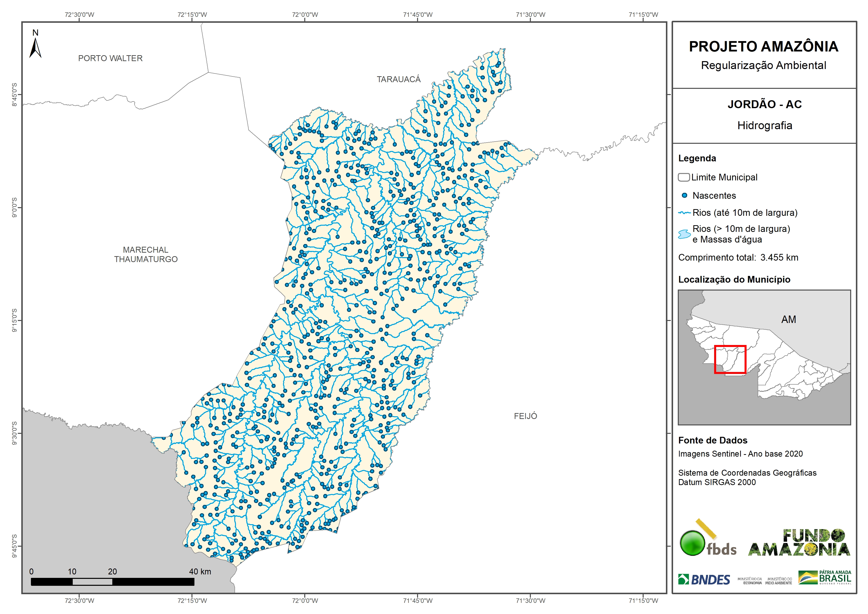Screen dimensions: 868x614
Task: Click the BNDES logo
Action: 704,580
